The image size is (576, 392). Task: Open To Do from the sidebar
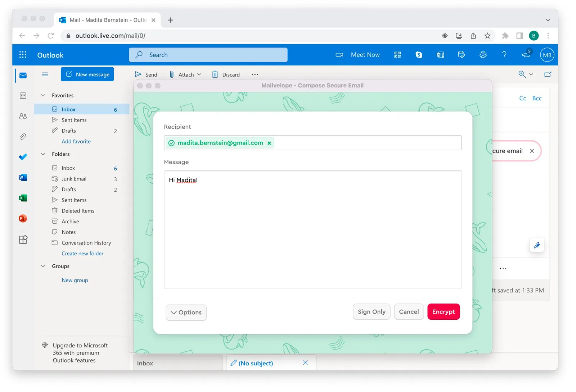point(23,157)
